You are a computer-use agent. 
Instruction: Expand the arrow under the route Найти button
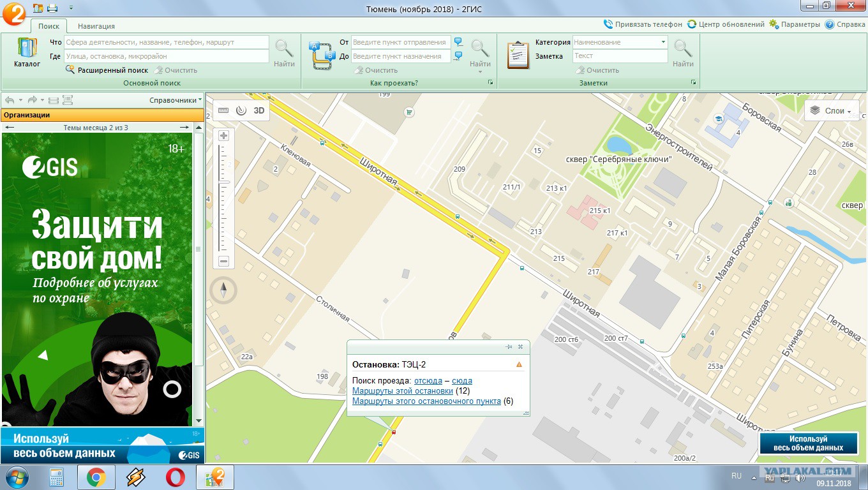[x=480, y=71]
